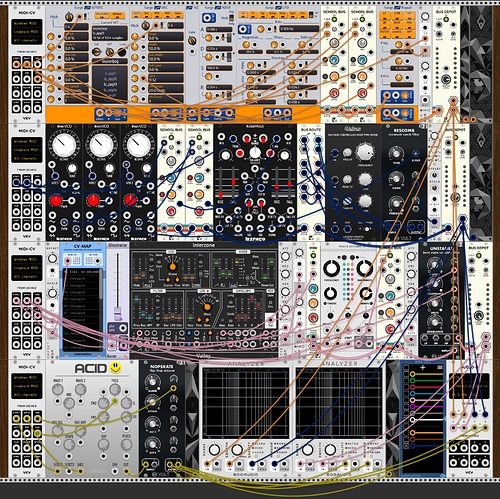Click the plus icon on cable color module
500x499 pixels.
[x=423, y=367]
